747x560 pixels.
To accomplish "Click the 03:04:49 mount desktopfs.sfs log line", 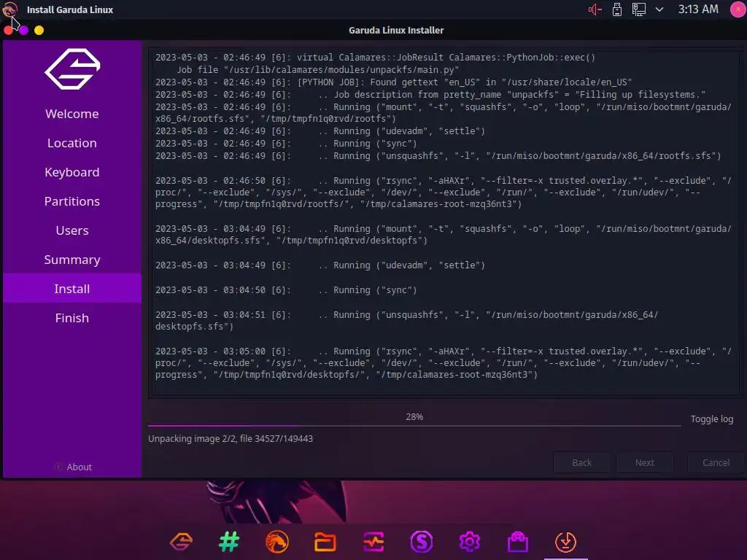I will tap(444, 235).
